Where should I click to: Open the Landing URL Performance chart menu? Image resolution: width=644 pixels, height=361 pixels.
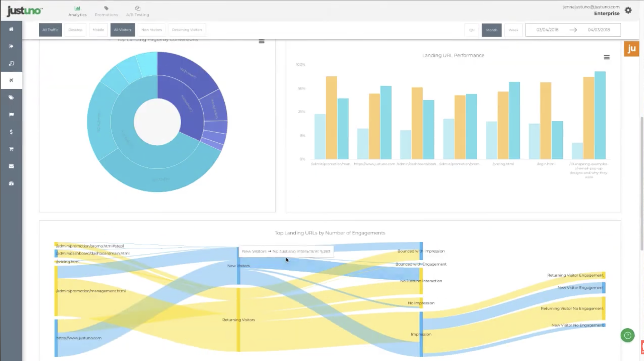(x=607, y=57)
